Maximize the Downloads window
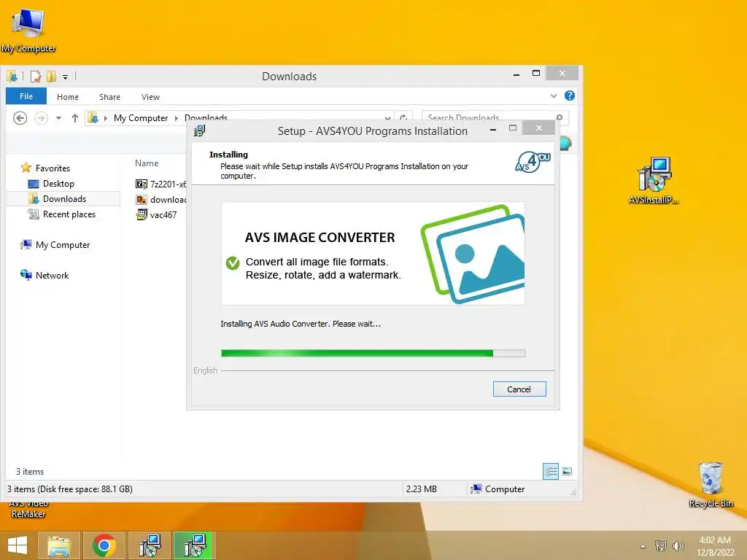The width and height of the screenshot is (747, 560). tap(536, 74)
